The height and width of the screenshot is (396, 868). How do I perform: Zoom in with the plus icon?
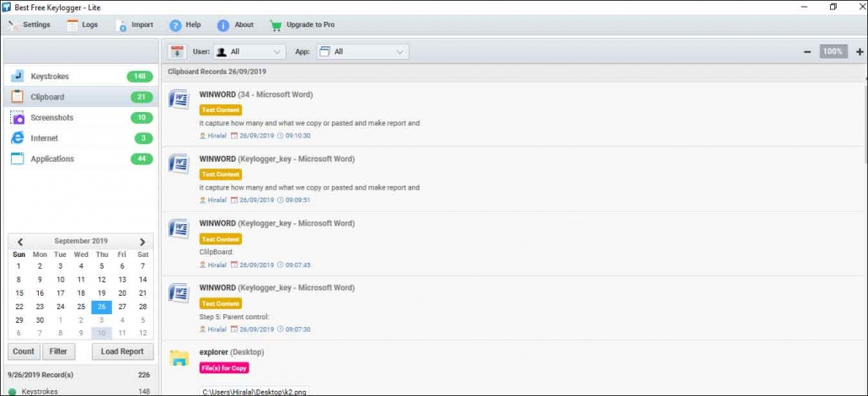(x=860, y=52)
